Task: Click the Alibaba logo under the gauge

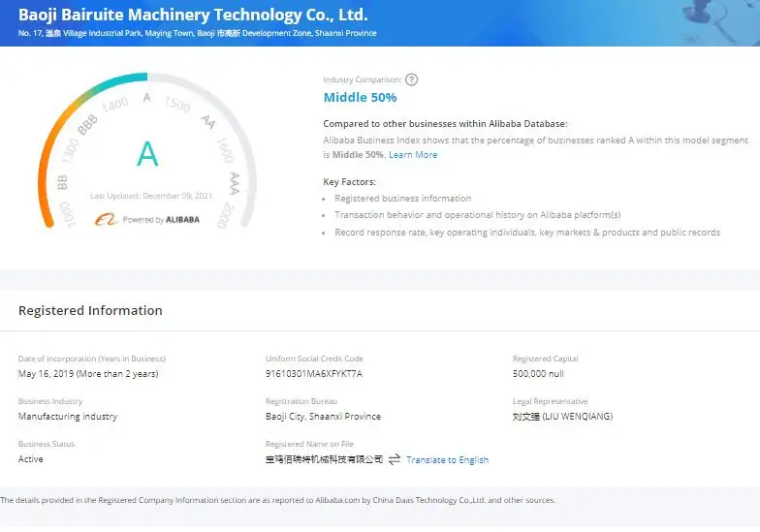Action: point(106,220)
